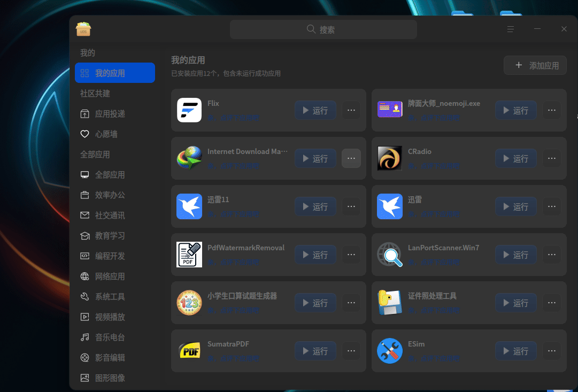The width and height of the screenshot is (578, 392).
Task: Open the 图形图像 category
Action: pos(115,378)
